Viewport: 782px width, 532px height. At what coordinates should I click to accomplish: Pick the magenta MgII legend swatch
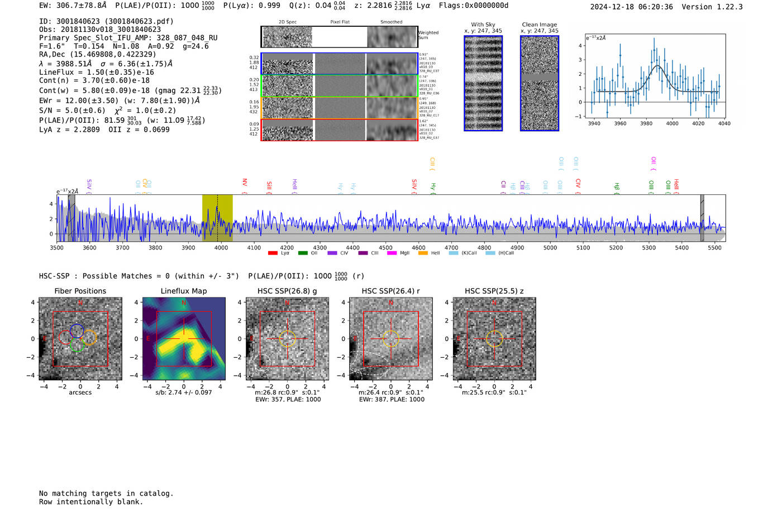[x=392, y=253]
